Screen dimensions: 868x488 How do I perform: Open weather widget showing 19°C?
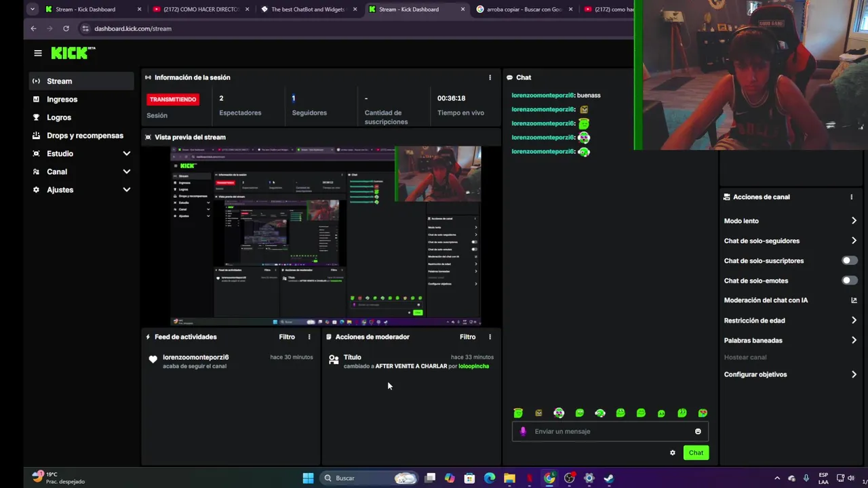click(x=59, y=478)
